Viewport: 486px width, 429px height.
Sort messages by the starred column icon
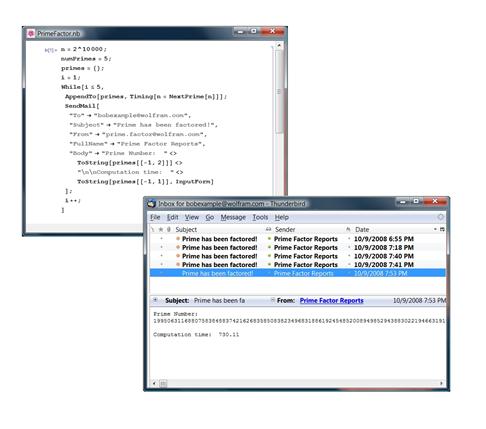[x=161, y=229]
